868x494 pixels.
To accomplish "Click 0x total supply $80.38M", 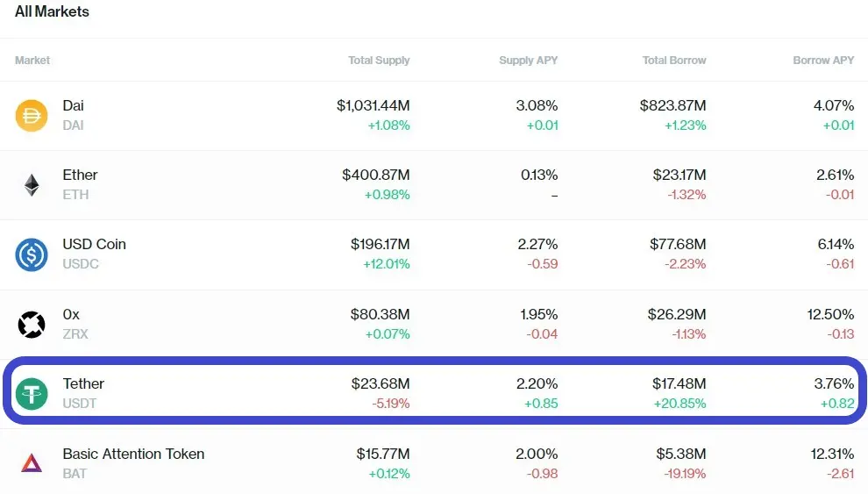I will pos(380,315).
